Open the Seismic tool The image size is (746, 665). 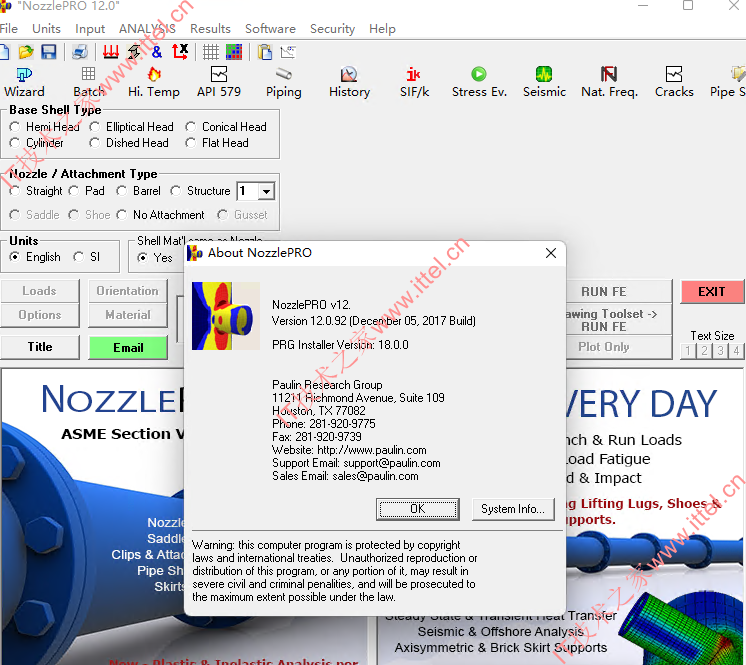coord(544,82)
